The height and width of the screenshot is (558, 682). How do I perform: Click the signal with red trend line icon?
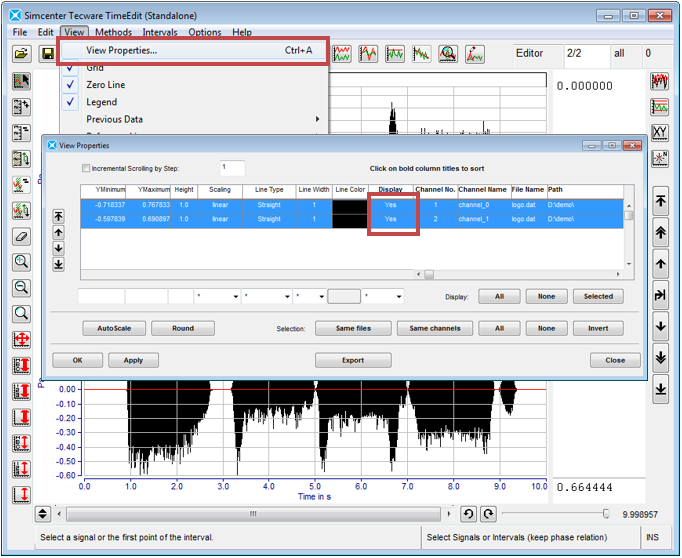pos(421,54)
